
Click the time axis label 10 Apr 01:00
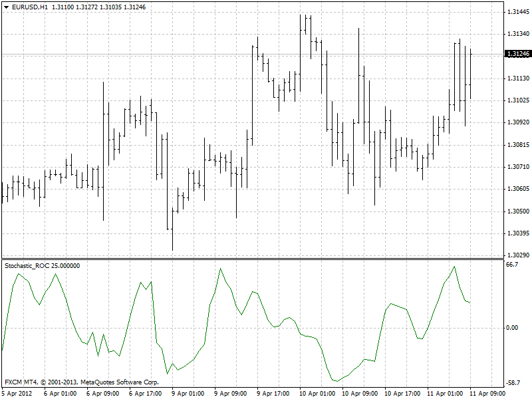click(317, 394)
